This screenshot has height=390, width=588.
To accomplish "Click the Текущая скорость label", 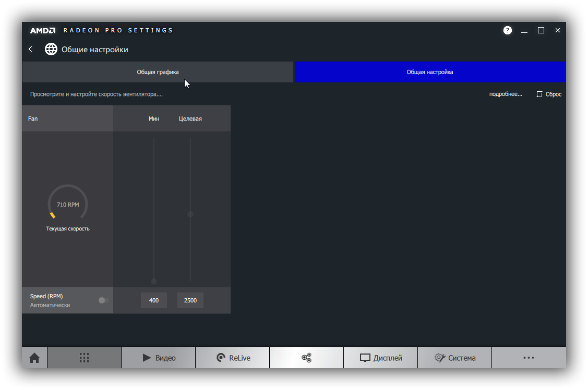I will [x=68, y=228].
